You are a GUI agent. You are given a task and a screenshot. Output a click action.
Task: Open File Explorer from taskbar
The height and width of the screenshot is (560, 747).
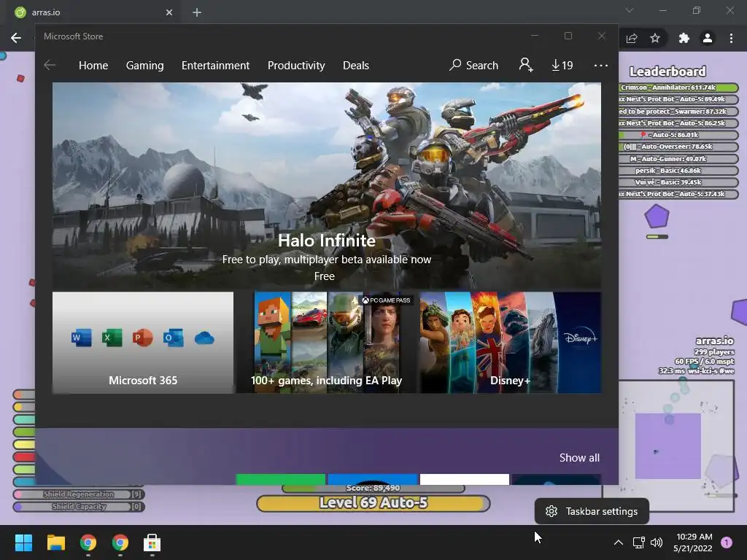pos(55,542)
